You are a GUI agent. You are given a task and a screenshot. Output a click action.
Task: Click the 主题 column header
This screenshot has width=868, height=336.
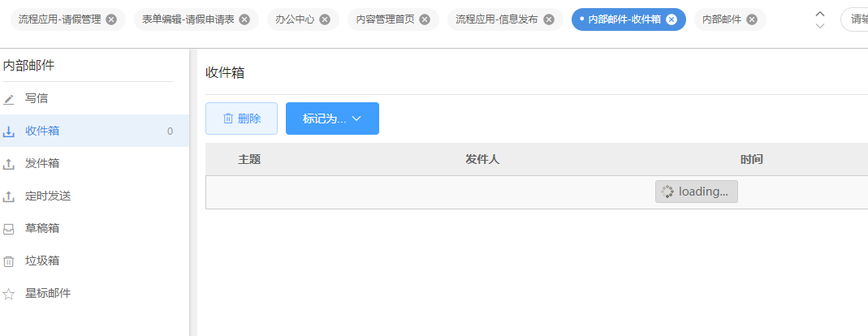[x=249, y=159]
